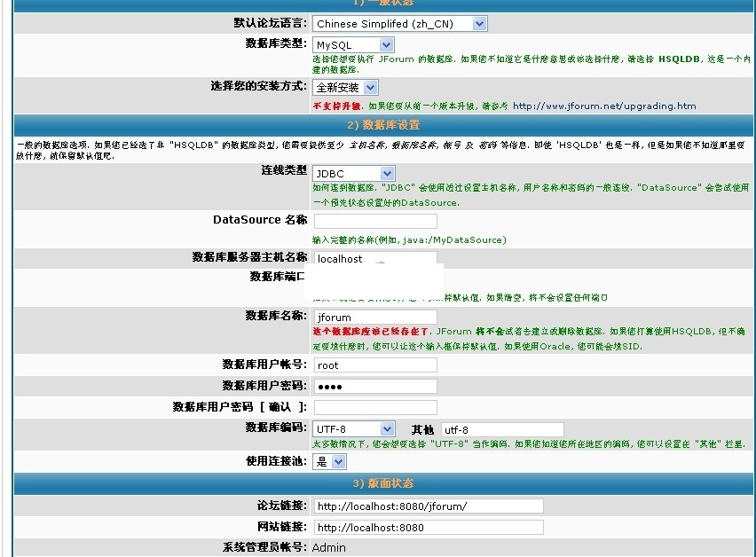Screen dimensions: 756x557
Task: Select the 网站链接 website URL field
Action: tap(428, 527)
